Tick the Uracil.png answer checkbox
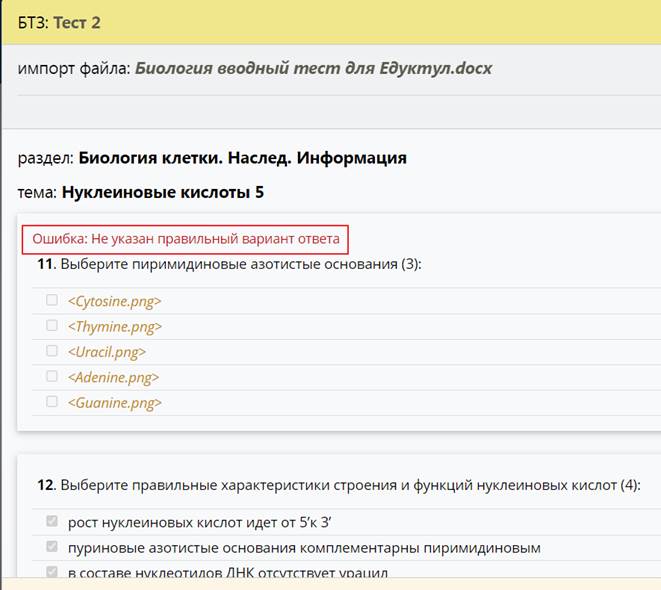661x590 pixels. coord(52,352)
